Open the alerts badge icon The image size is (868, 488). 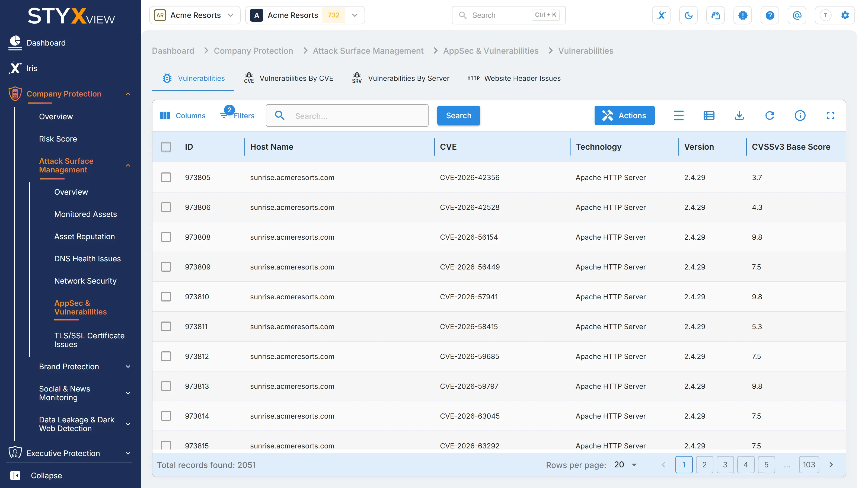click(x=743, y=15)
